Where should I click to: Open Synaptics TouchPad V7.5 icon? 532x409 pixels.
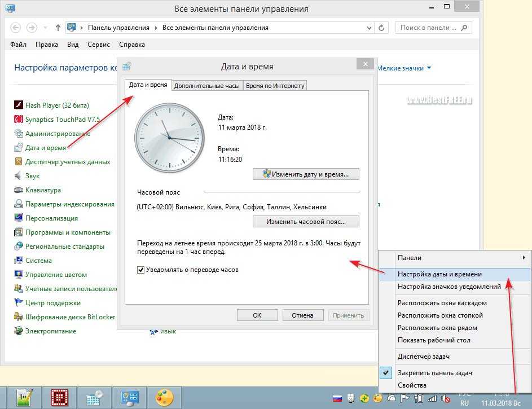[18, 119]
